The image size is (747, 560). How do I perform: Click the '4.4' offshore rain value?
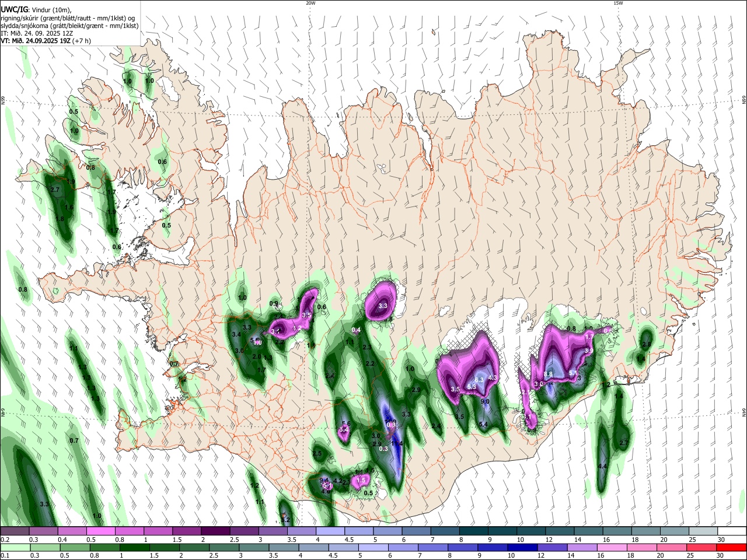(603, 467)
